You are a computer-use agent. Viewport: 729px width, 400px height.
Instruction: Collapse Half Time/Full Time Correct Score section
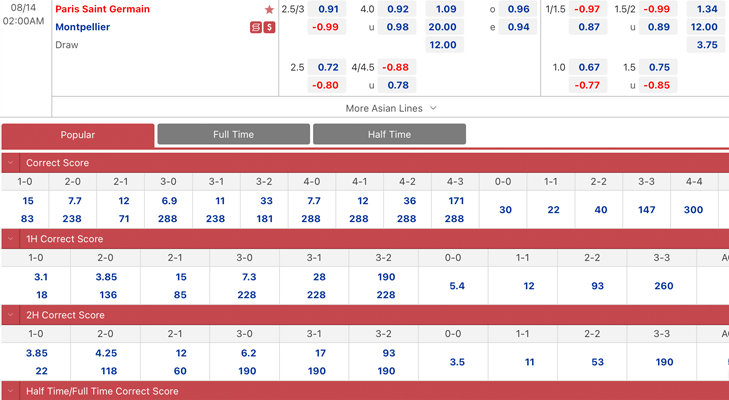point(10,391)
